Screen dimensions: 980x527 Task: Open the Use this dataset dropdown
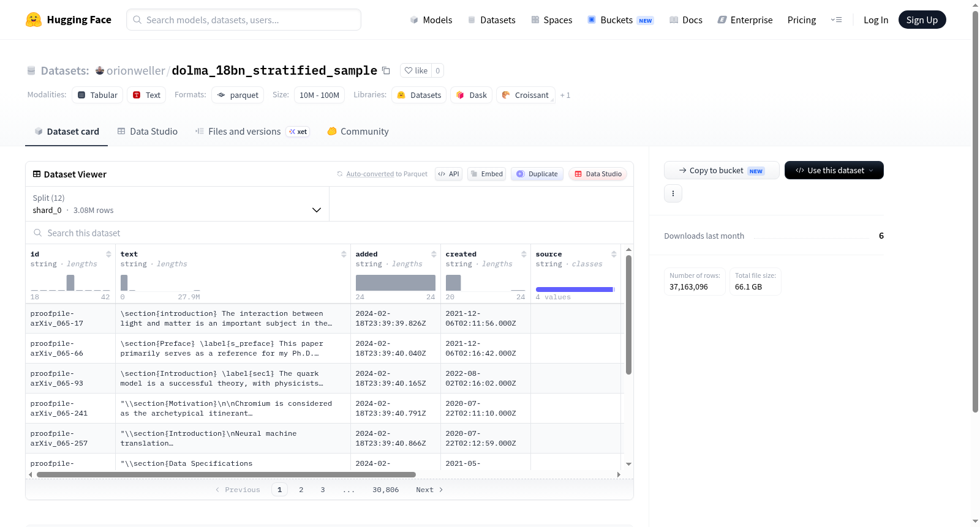(834, 170)
